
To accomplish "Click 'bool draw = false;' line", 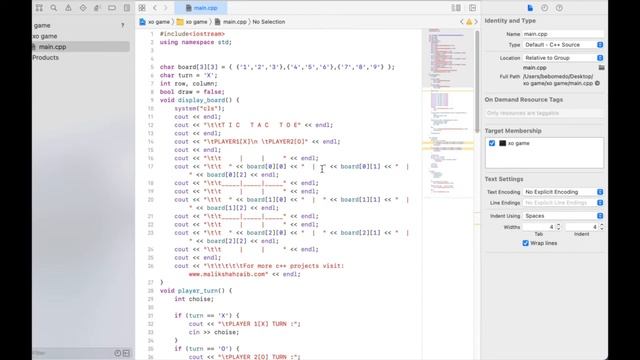I will pos(192,92).
